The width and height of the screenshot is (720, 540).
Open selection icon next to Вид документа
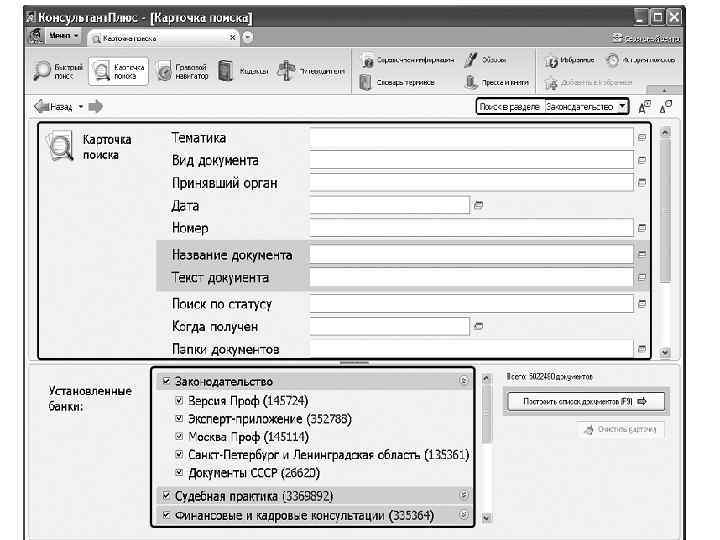click(x=642, y=160)
